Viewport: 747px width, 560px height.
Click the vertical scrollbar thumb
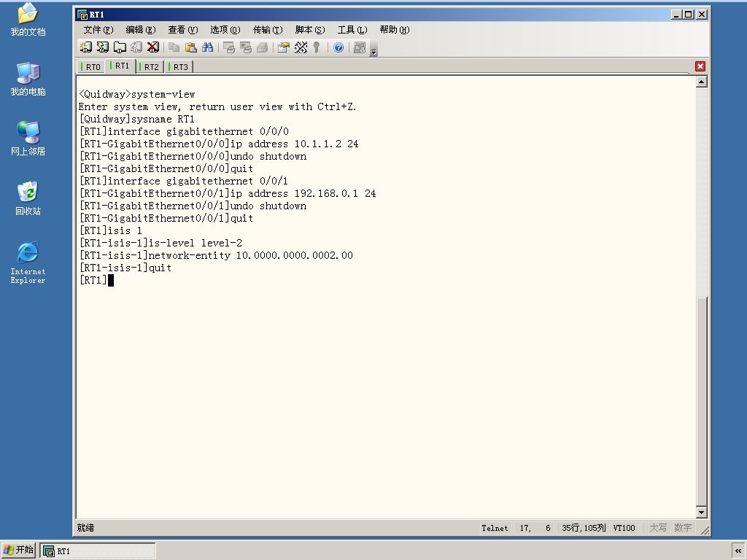point(701,402)
